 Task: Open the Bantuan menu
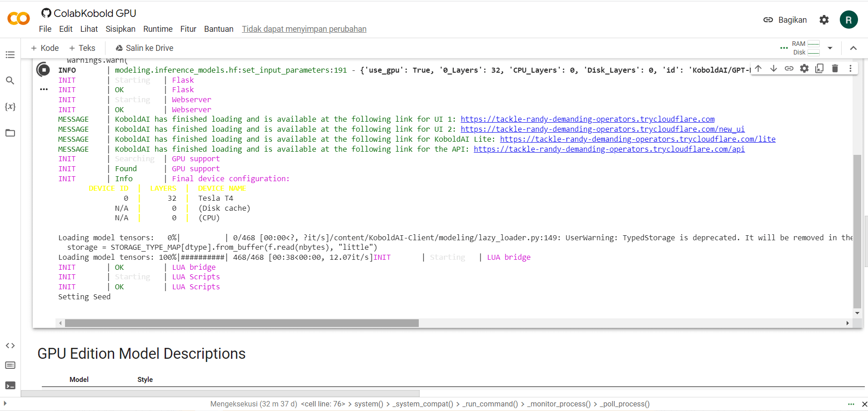tap(219, 29)
